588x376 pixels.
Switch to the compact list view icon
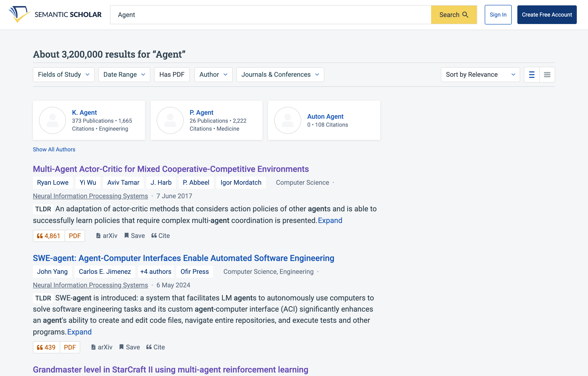click(547, 74)
